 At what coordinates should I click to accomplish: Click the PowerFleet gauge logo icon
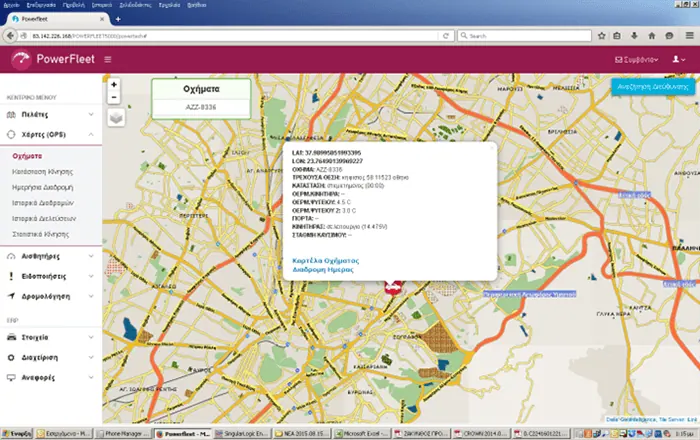pyautogui.click(x=21, y=59)
